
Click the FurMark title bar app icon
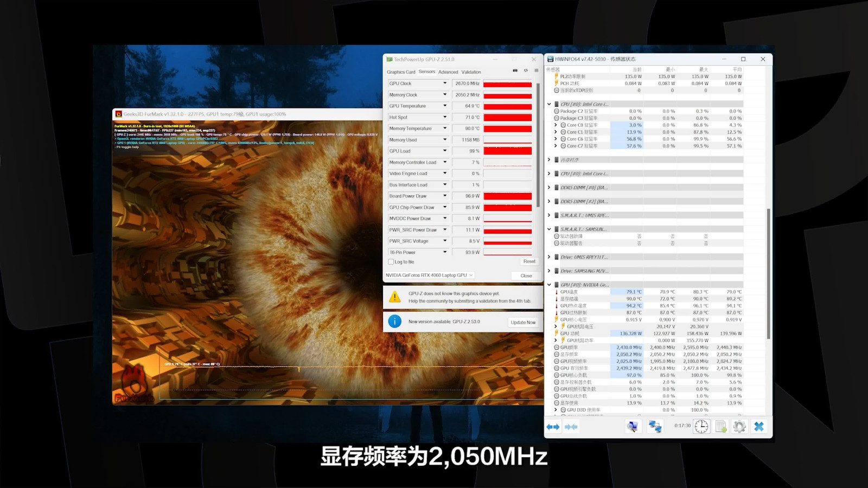point(118,114)
